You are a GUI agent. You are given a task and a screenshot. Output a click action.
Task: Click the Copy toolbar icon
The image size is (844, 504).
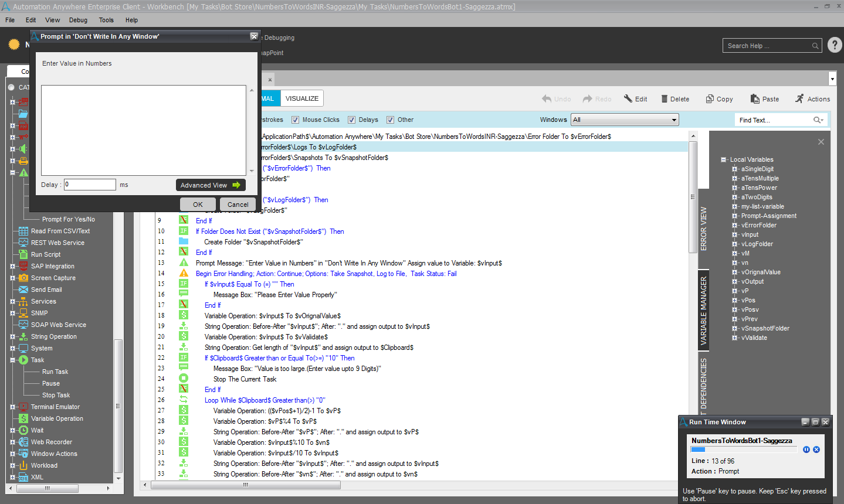pyautogui.click(x=710, y=99)
